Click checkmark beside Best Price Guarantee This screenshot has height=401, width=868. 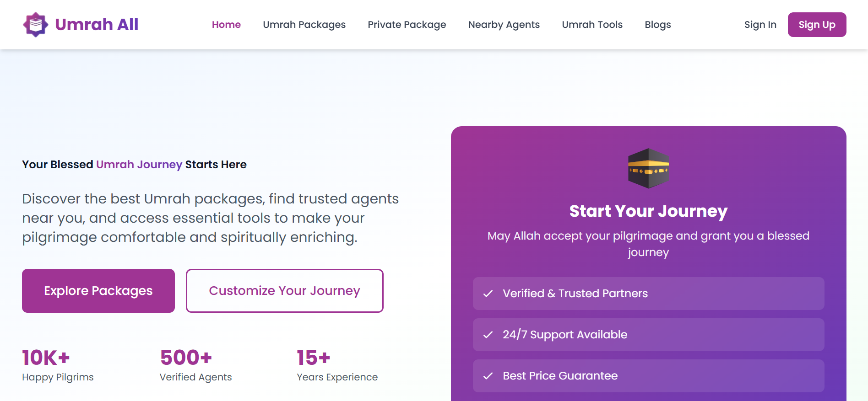click(x=488, y=376)
